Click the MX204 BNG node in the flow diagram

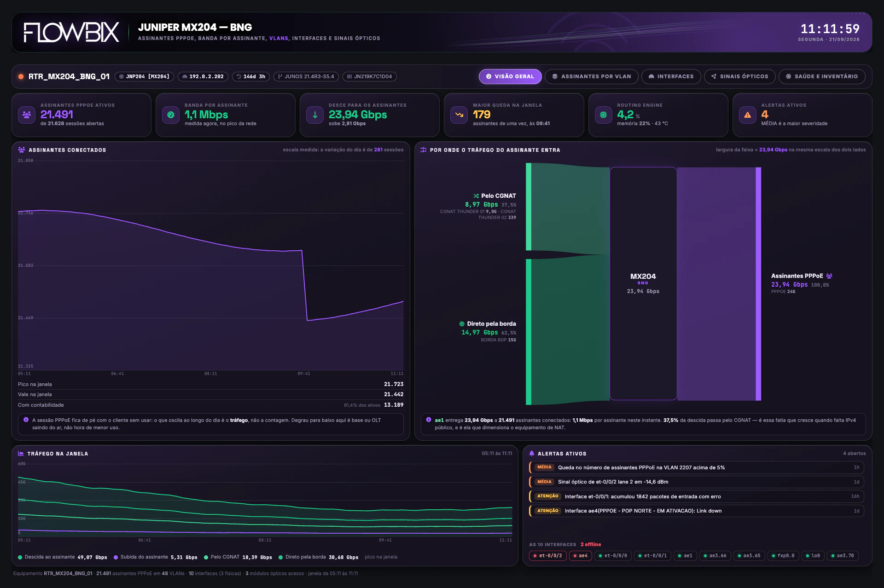pyautogui.click(x=643, y=283)
